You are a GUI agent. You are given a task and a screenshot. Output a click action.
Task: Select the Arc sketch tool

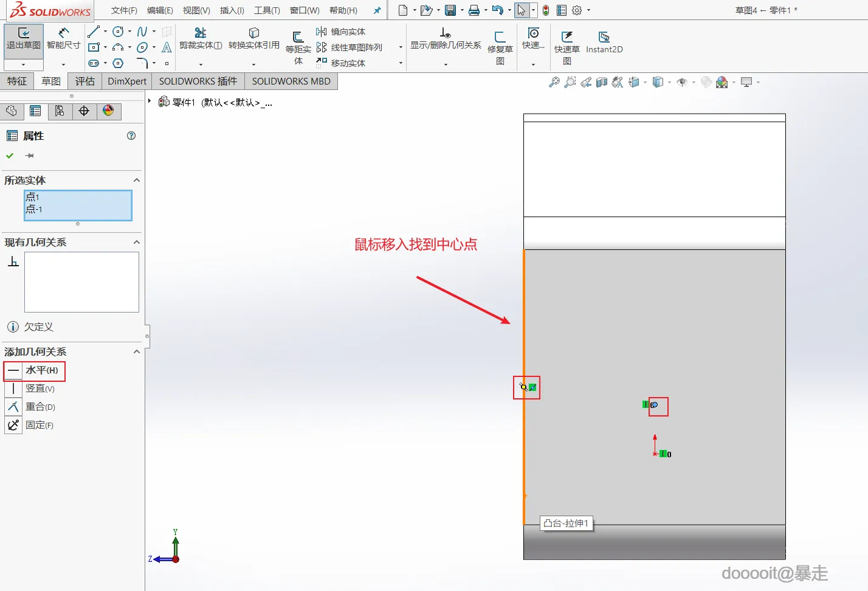(x=118, y=47)
